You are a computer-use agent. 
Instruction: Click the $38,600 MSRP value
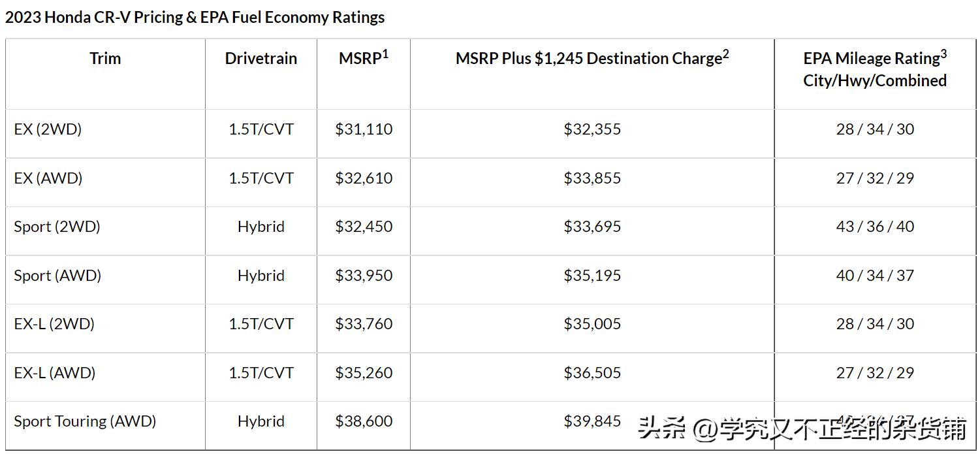point(364,421)
